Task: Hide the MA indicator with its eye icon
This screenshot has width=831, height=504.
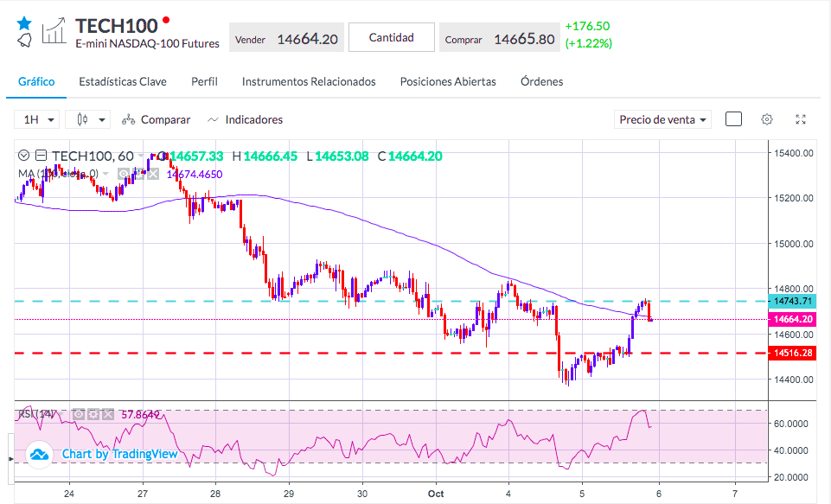Action: (124, 174)
